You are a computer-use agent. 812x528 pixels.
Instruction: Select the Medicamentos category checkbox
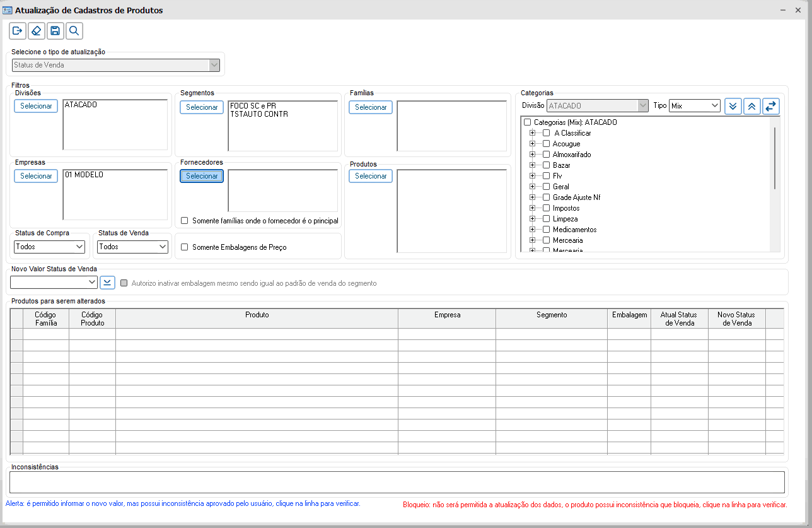[x=547, y=230]
